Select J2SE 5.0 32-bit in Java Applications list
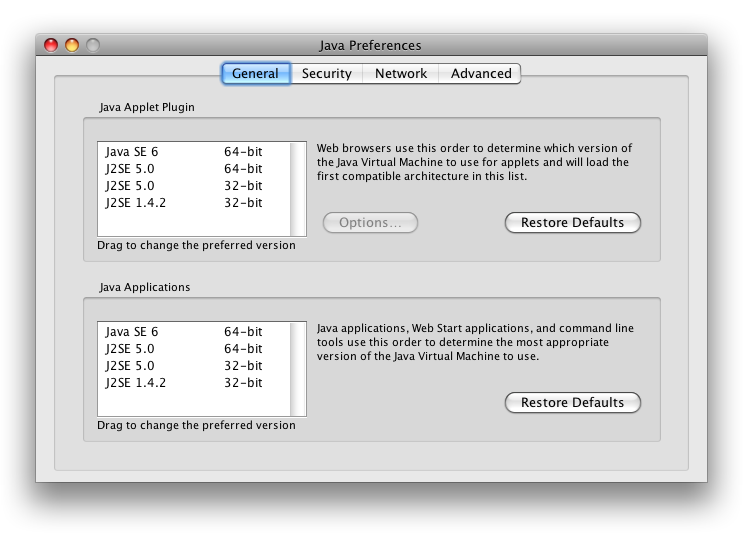The image size is (755, 533). (185, 366)
